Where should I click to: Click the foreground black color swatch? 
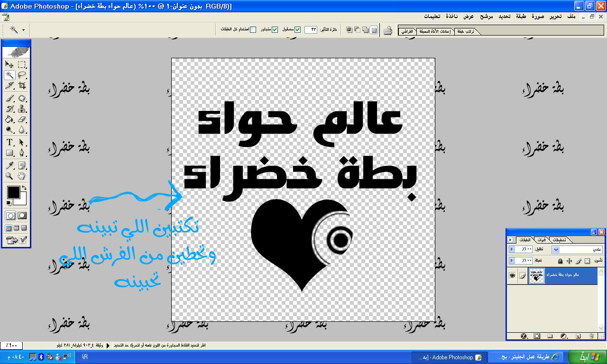[x=13, y=192]
